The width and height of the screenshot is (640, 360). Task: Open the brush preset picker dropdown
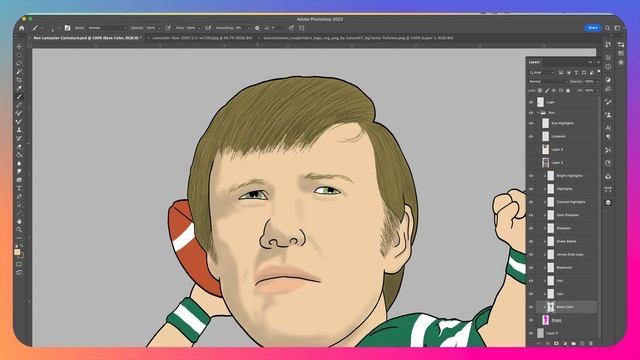pos(58,28)
